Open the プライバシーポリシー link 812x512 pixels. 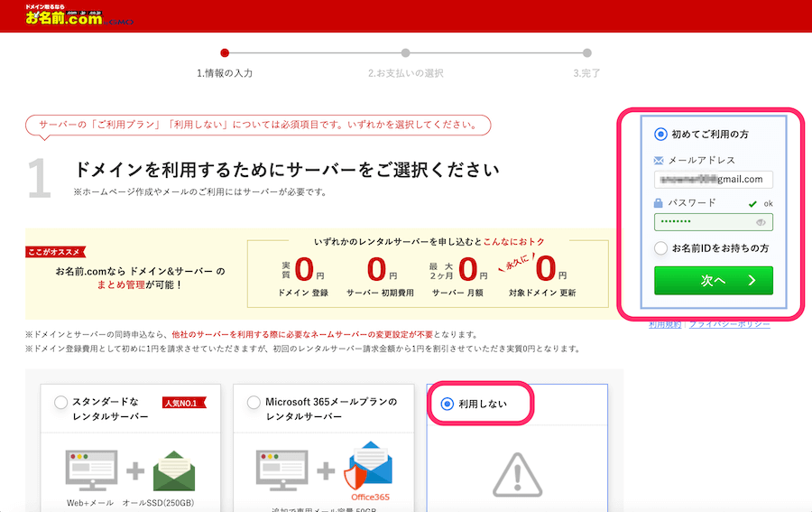point(729,324)
